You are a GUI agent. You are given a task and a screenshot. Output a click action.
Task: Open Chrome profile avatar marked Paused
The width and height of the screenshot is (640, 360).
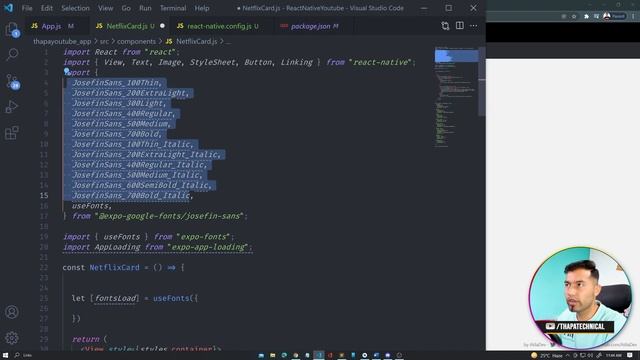point(614,16)
